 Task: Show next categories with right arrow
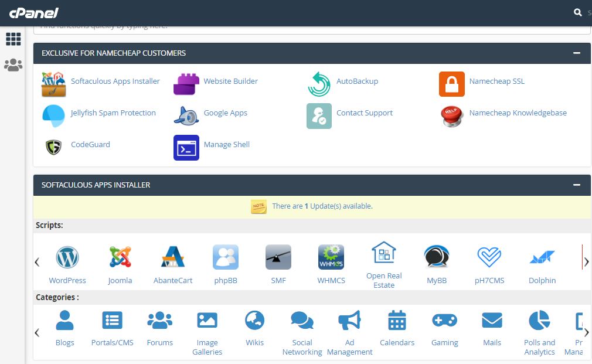586,332
